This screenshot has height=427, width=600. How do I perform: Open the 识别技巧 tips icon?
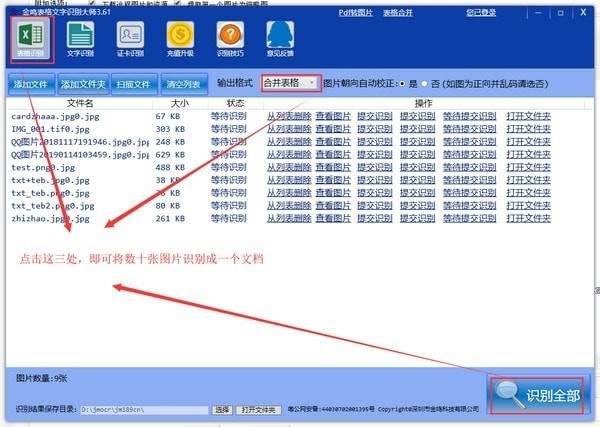click(x=230, y=40)
